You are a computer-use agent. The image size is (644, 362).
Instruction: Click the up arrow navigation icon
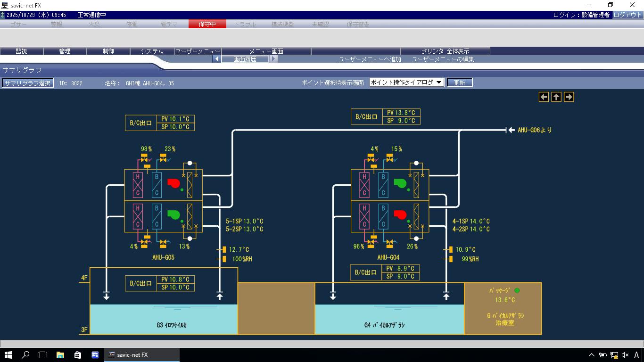tap(556, 97)
